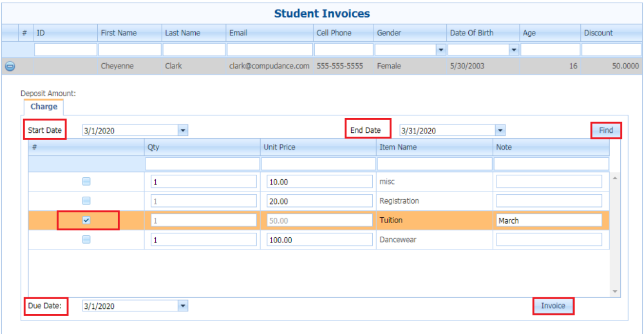Screen dimensions: 644x334
Task: Open the Gender filter dropdown
Action: 441,50
